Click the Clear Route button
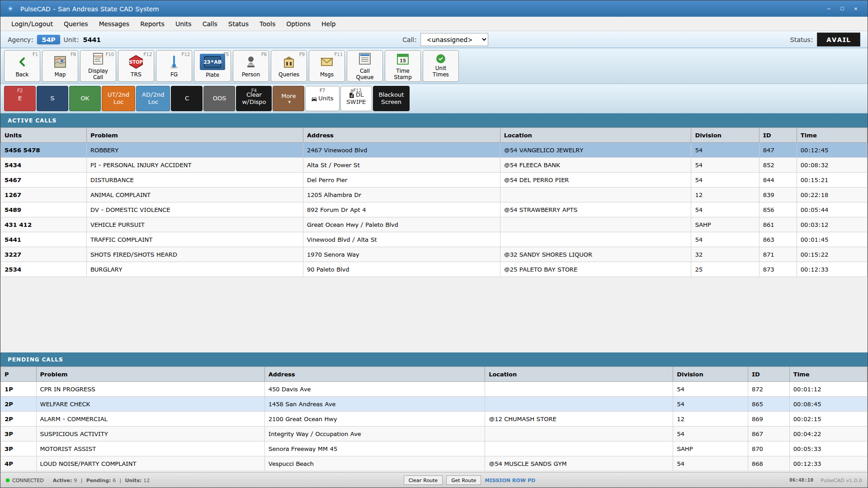 click(x=423, y=480)
